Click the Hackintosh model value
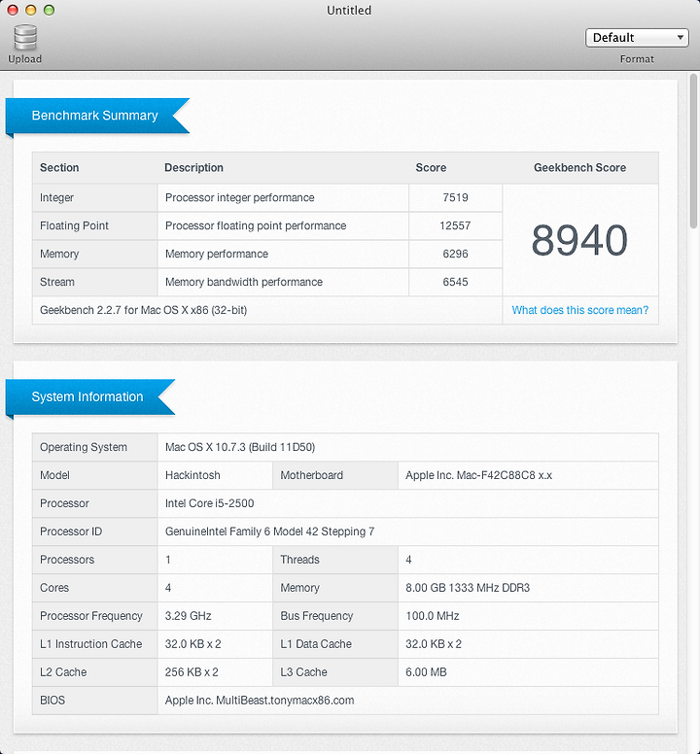The width and height of the screenshot is (700, 754). point(192,475)
